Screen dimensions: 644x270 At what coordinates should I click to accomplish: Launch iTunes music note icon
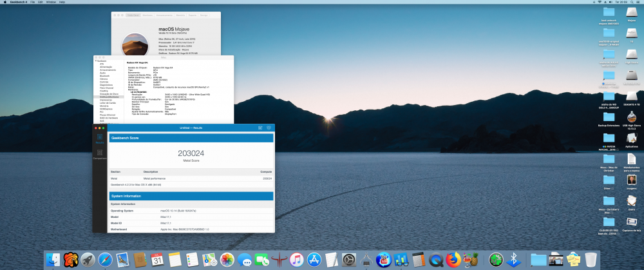click(296, 260)
